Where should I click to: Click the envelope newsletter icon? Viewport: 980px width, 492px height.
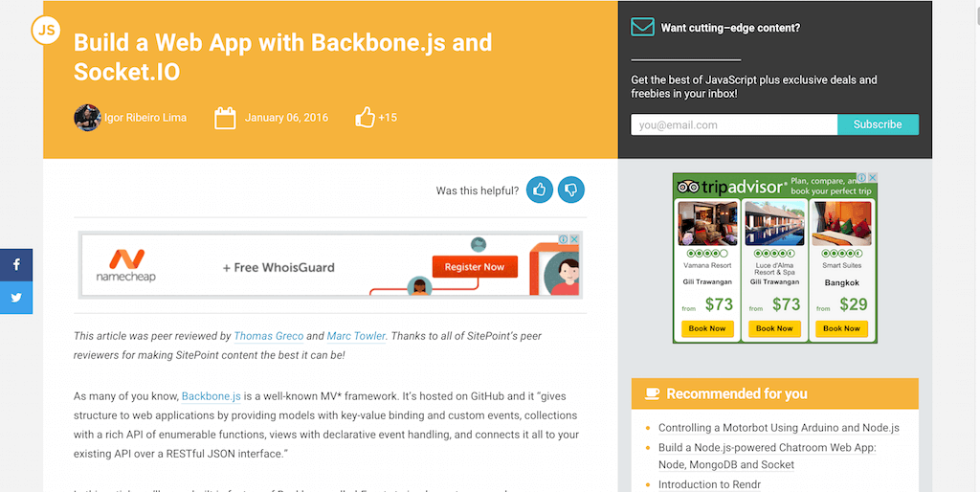pyautogui.click(x=642, y=27)
